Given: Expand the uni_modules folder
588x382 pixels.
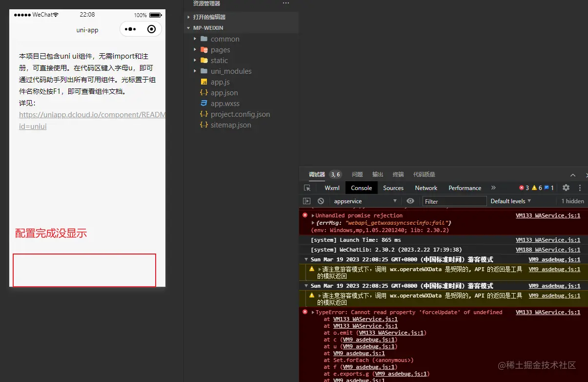Looking at the screenshot, I should coord(231,71).
